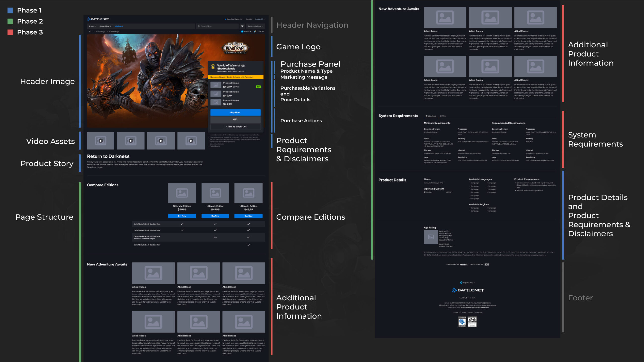
Task: Click the Gift button
Action: [235, 119]
